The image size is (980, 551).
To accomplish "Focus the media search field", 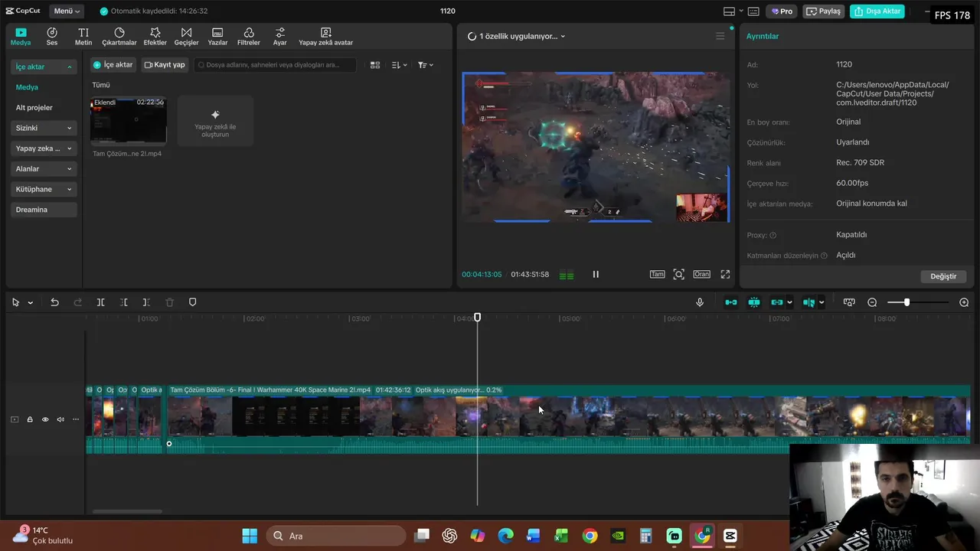I will 275,65.
